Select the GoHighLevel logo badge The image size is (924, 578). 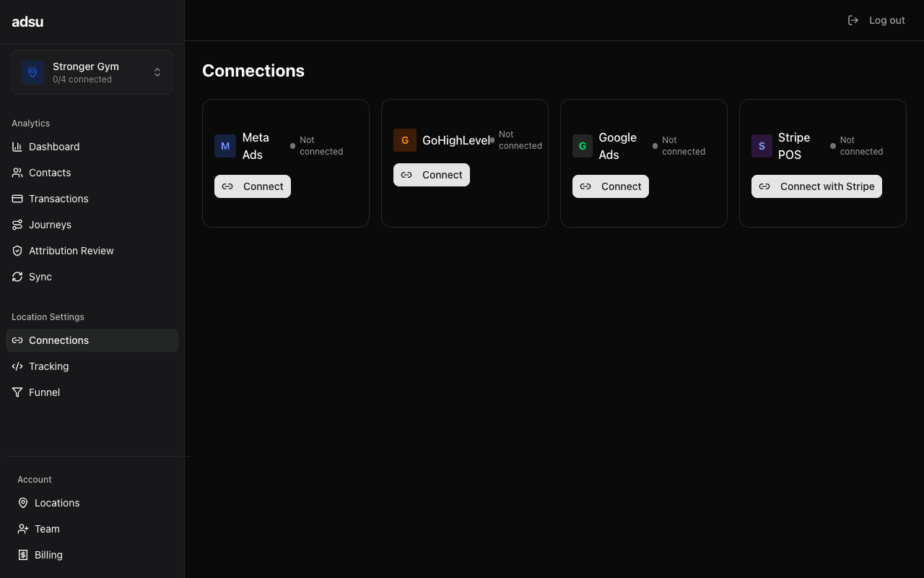tap(405, 140)
